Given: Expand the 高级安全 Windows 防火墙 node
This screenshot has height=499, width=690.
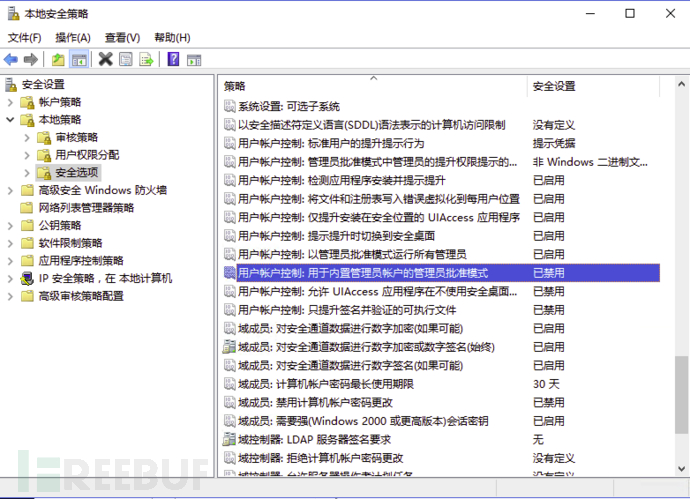Looking at the screenshot, I should 11,190.
